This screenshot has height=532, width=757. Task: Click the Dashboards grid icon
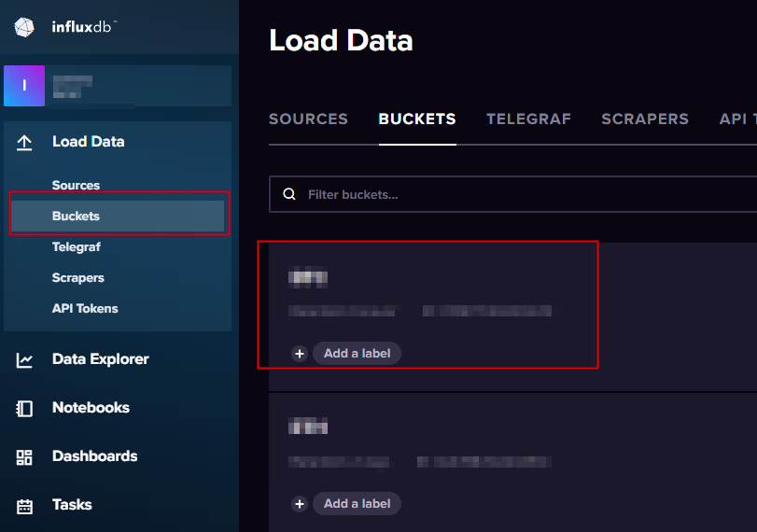coord(24,456)
